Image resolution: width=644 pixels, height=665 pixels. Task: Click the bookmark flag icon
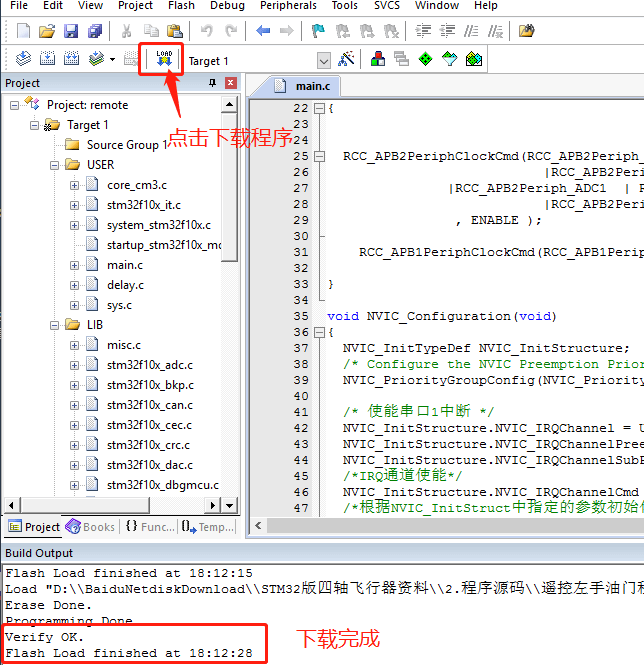coord(318,31)
